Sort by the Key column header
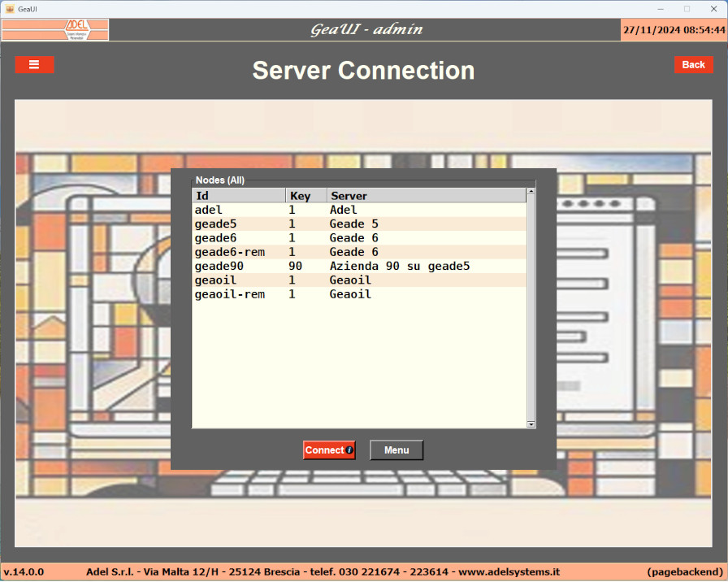 306,196
